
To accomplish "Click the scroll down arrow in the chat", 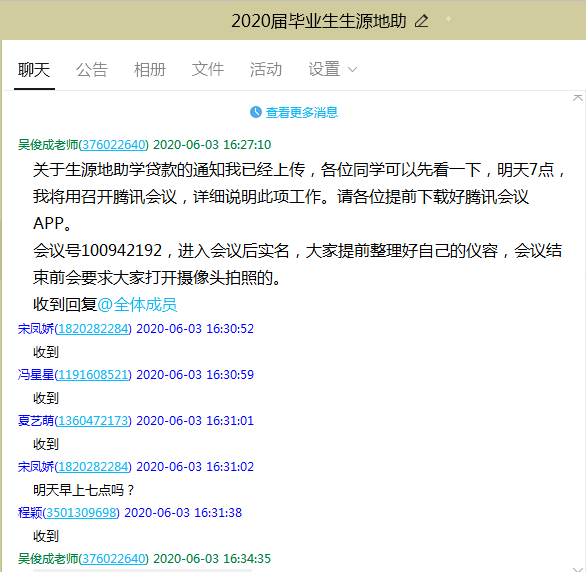I will tap(578, 569).
